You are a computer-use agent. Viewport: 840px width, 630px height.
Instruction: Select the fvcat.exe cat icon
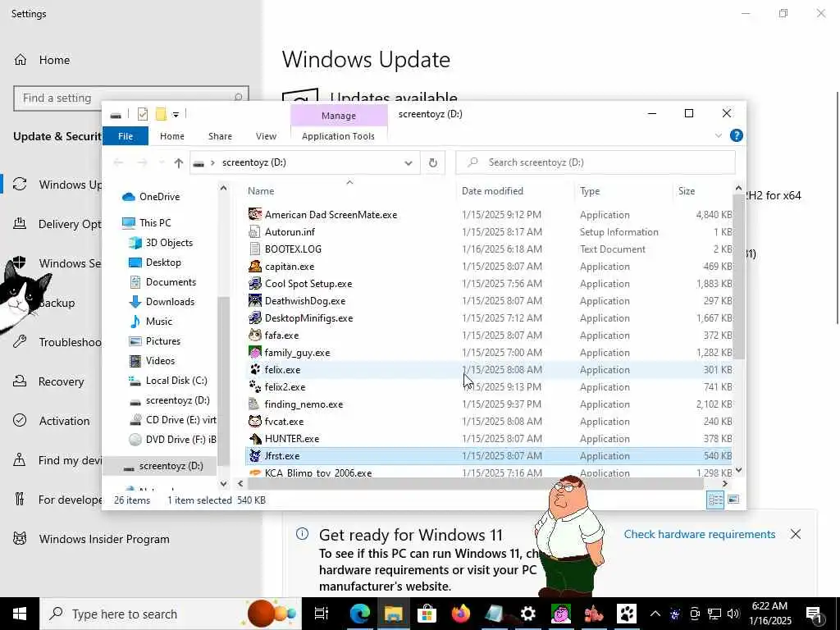[x=255, y=421]
